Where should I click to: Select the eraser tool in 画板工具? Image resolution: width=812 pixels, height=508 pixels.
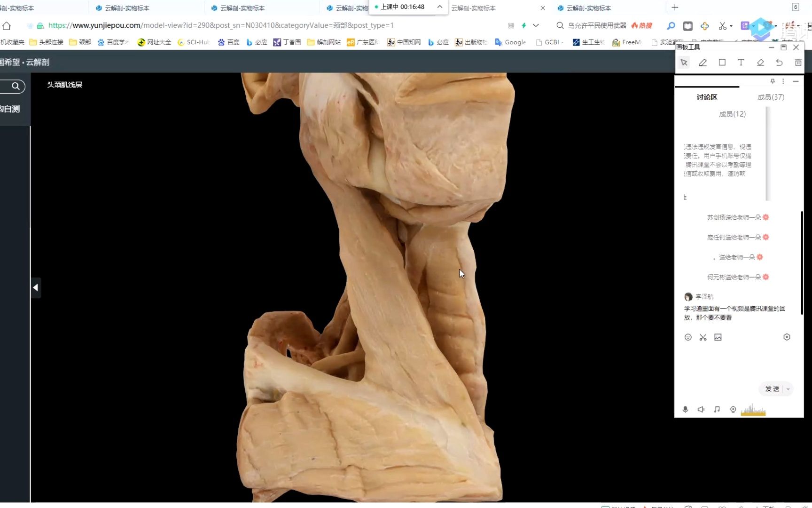coord(760,63)
